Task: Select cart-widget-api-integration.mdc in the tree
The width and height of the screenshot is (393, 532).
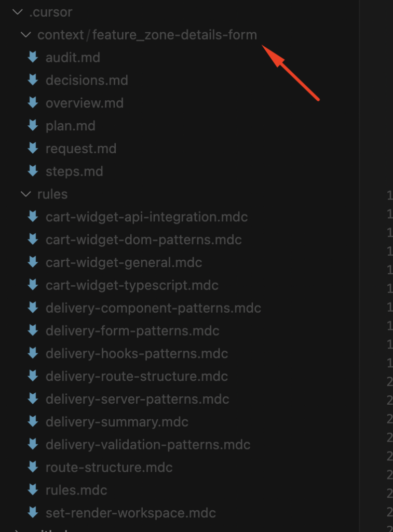Action: coord(146,217)
